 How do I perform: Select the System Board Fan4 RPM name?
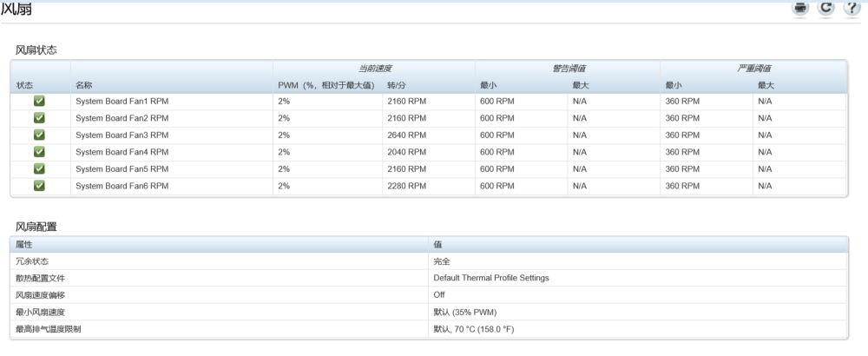(x=122, y=152)
